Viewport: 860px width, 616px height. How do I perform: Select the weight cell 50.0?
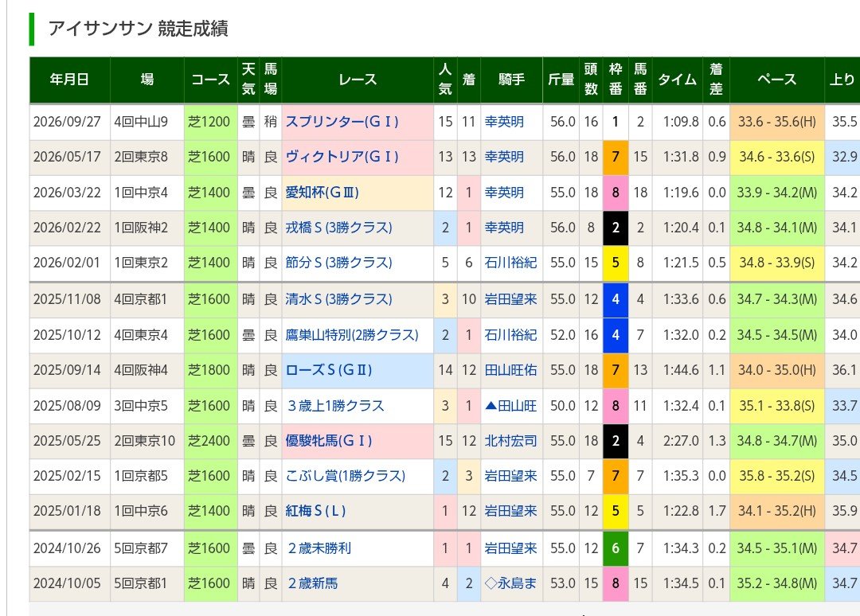pos(563,406)
